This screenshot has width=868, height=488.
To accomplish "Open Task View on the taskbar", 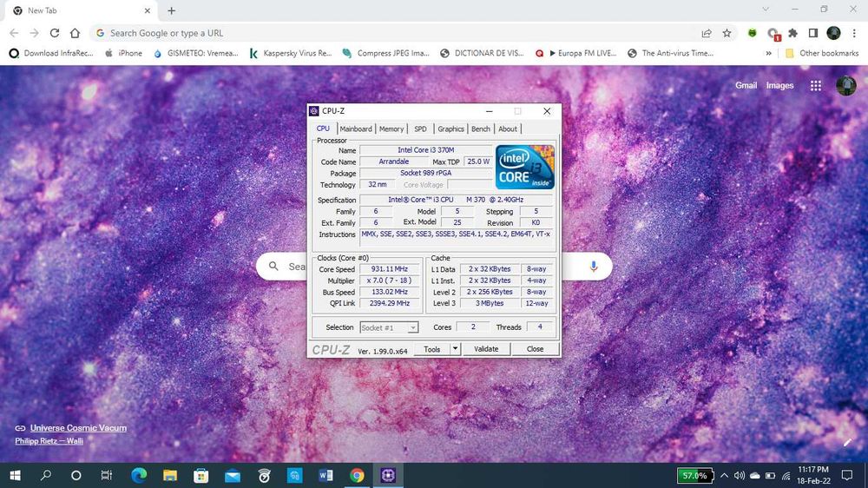I will pyautogui.click(x=107, y=475).
